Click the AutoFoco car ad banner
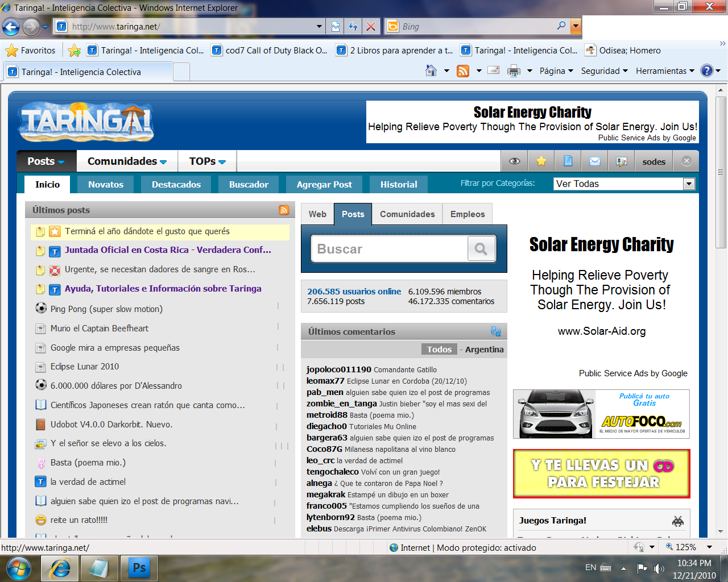Screen dimensions: 728x582 coord(601,414)
